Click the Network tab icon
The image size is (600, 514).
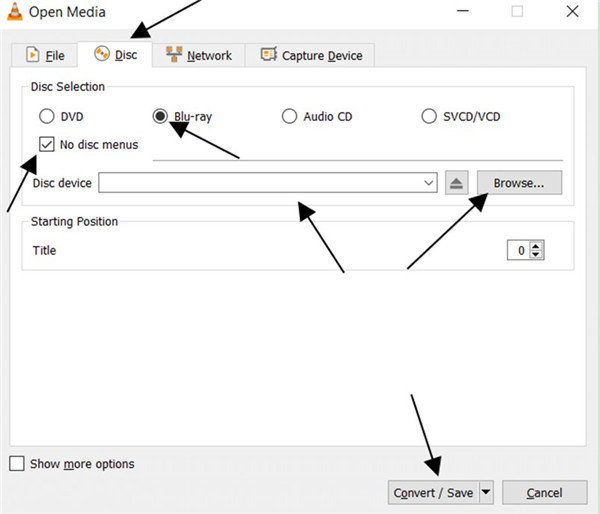174,55
